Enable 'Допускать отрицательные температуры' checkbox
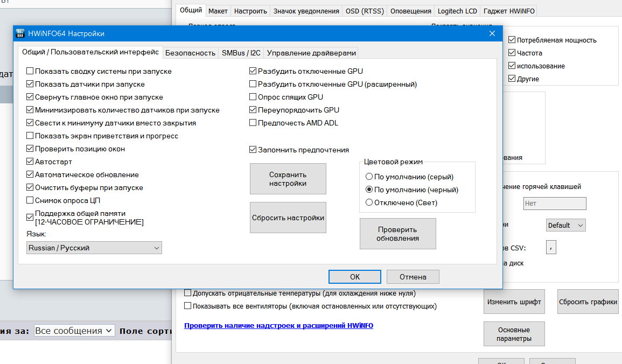622x364 pixels. pyautogui.click(x=187, y=293)
